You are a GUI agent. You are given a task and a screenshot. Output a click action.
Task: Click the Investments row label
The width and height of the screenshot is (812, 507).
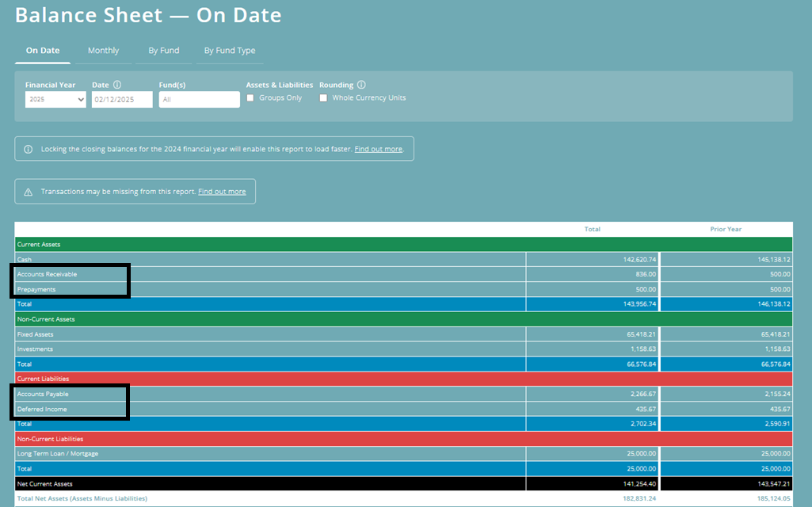(35, 349)
